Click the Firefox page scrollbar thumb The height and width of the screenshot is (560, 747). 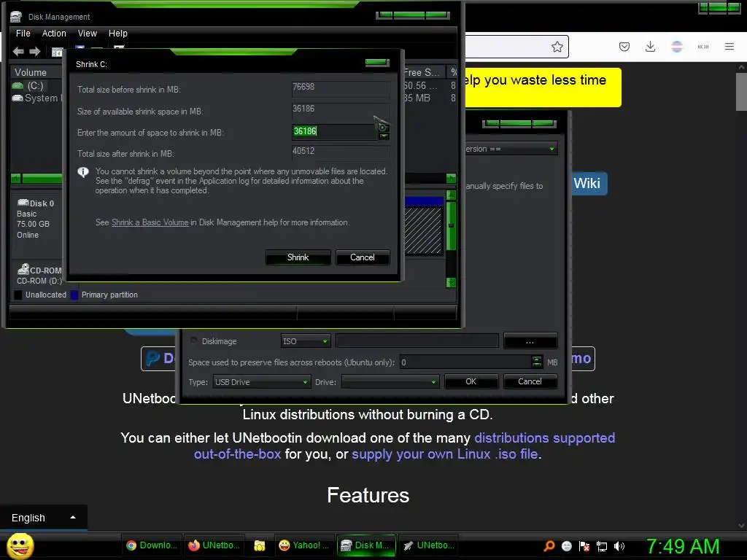tap(741, 91)
